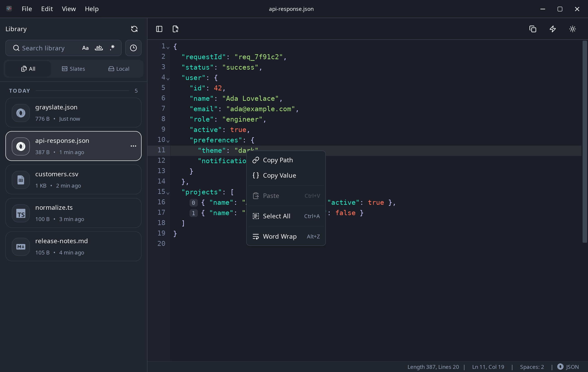This screenshot has width=588, height=372.
Task: Click the customers.csv spreadsheet icon
Action: point(21,180)
